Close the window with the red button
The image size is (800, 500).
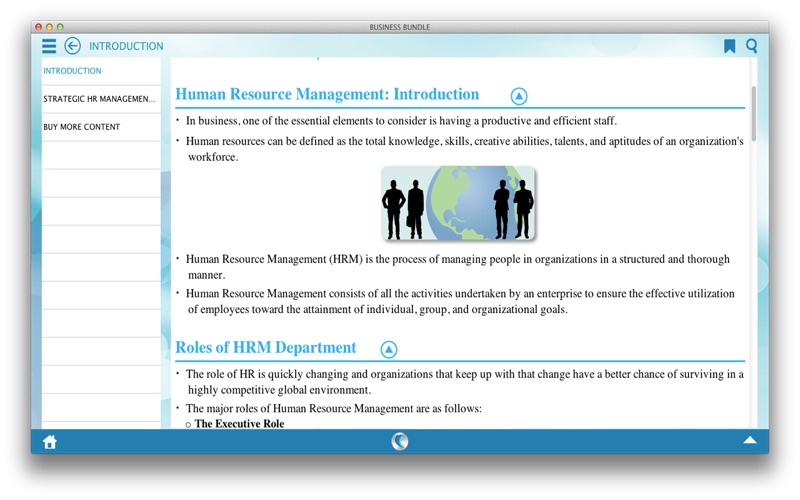[38, 27]
